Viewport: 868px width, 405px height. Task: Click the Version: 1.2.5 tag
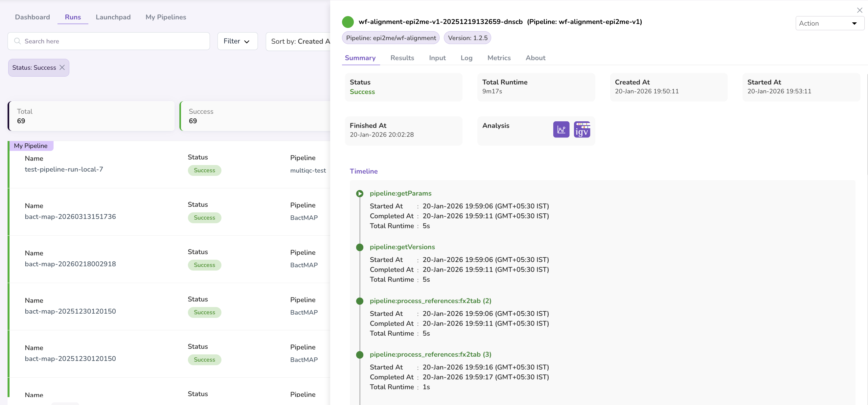(468, 38)
